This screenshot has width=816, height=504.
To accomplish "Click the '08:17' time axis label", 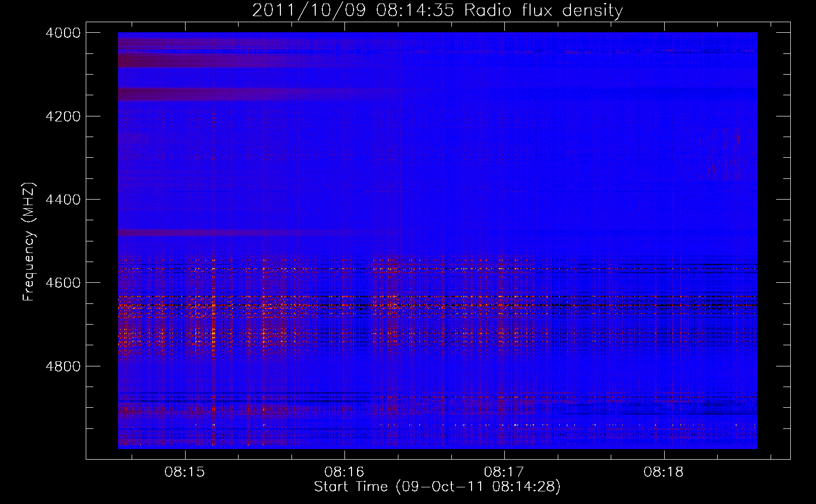I will pyautogui.click(x=504, y=472).
